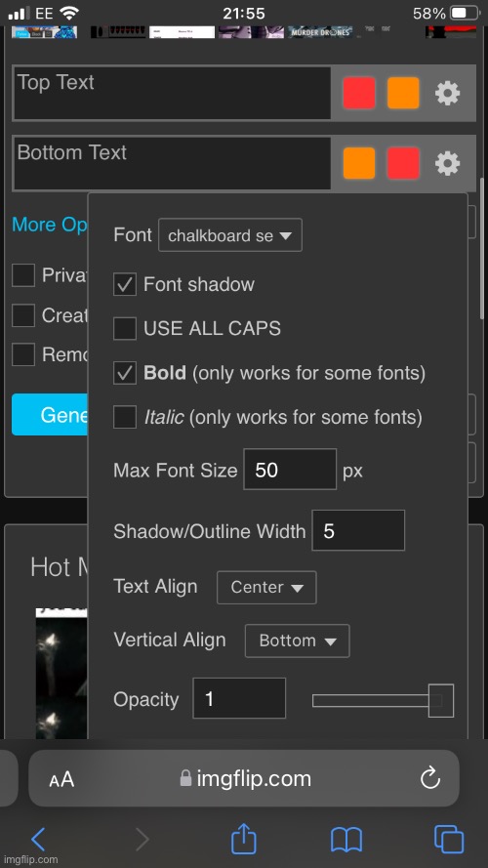The height and width of the screenshot is (868, 488).
Task: Pick the orange swatch of Bottom Text
Action: click(358, 163)
